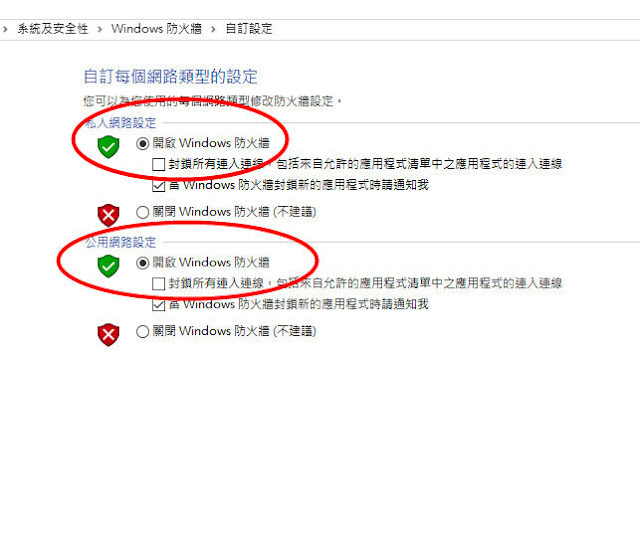
Task: Go to 系統及安全性 in the address breadcrumb
Action: tap(53, 29)
